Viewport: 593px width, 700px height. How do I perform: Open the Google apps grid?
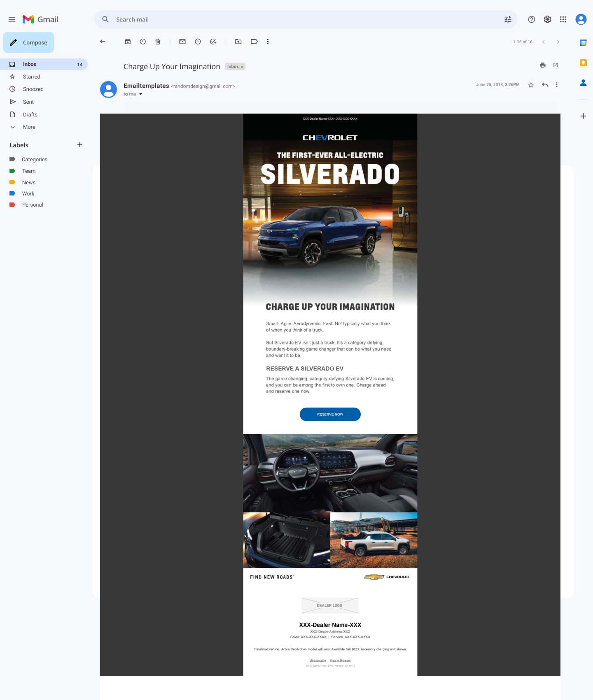(563, 19)
